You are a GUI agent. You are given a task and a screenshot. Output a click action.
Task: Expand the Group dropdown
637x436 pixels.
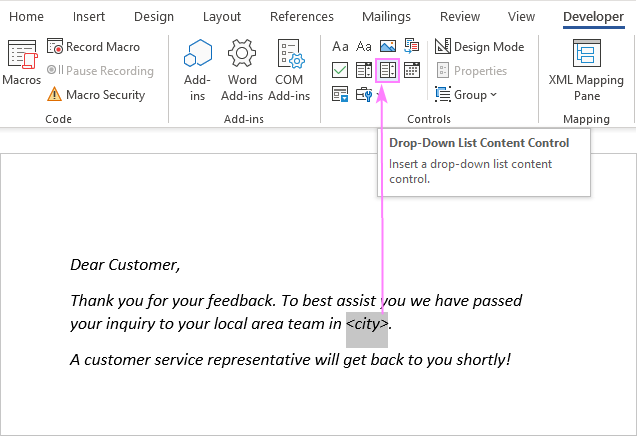(x=466, y=95)
